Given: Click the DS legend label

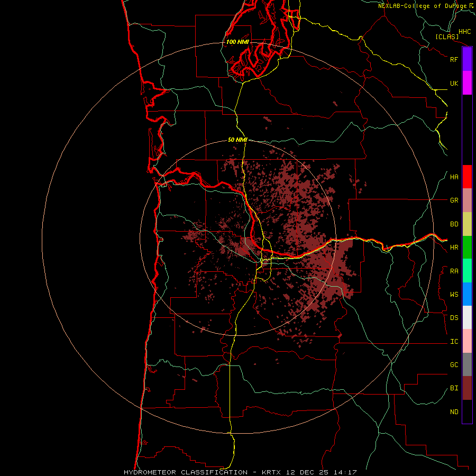Looking at the screenshot, I should tap(454, 318).
